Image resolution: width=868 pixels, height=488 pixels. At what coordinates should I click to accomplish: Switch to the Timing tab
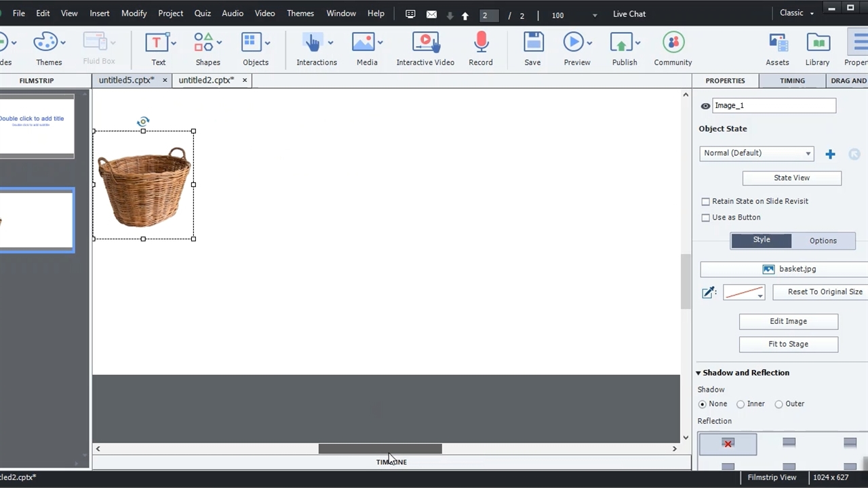click(792, 81)
